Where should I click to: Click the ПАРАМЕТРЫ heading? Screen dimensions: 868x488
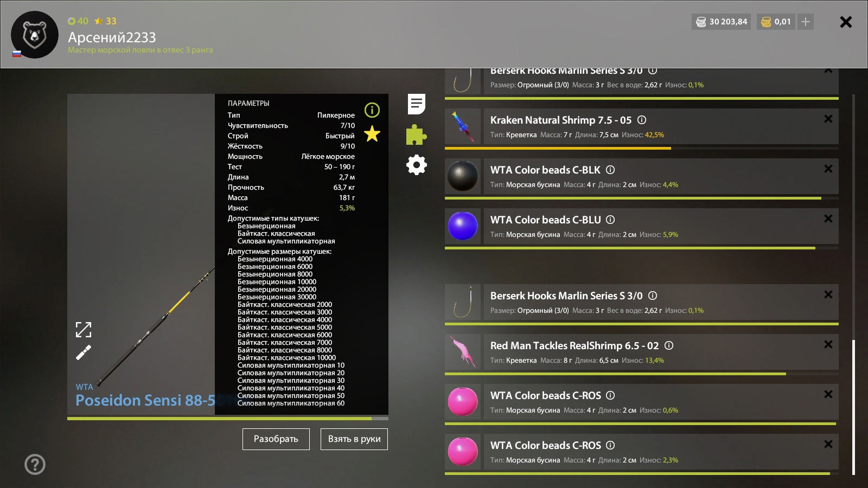(x=248, y=103)
